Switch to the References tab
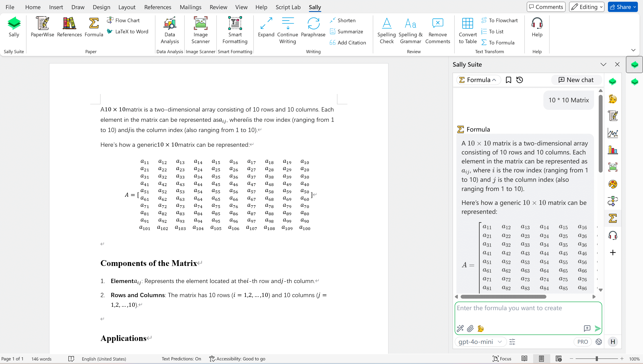This screenshot has width=643, height=364. click(158, 7)
